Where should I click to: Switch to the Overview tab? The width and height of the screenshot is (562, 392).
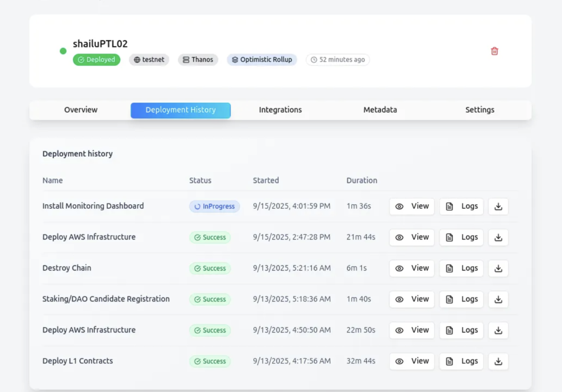click(x=81, y=110)
